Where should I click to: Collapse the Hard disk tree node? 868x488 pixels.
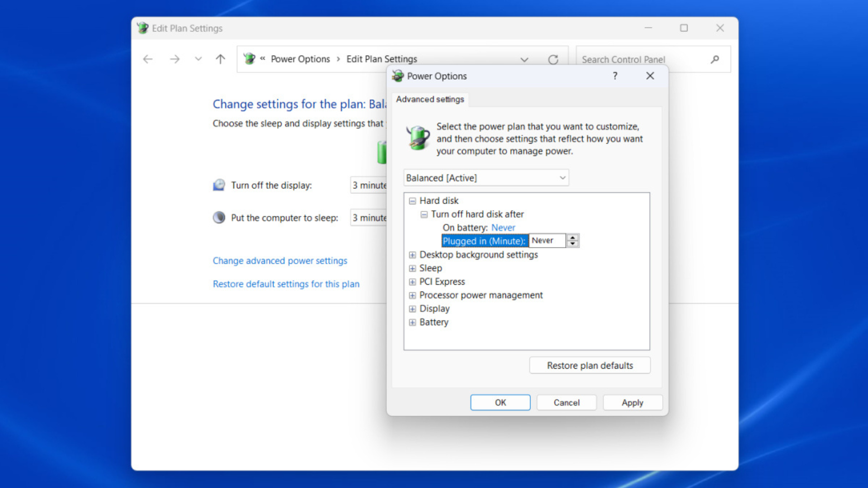(x=412, y=201)
